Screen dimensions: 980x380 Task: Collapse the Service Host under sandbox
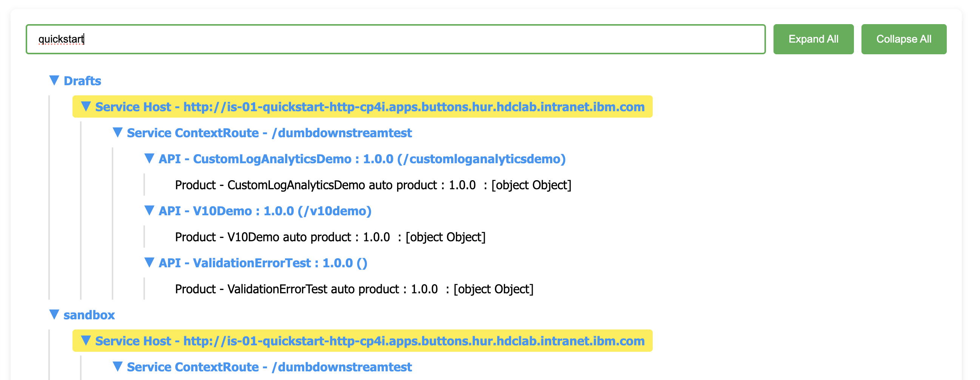point(85,341)
